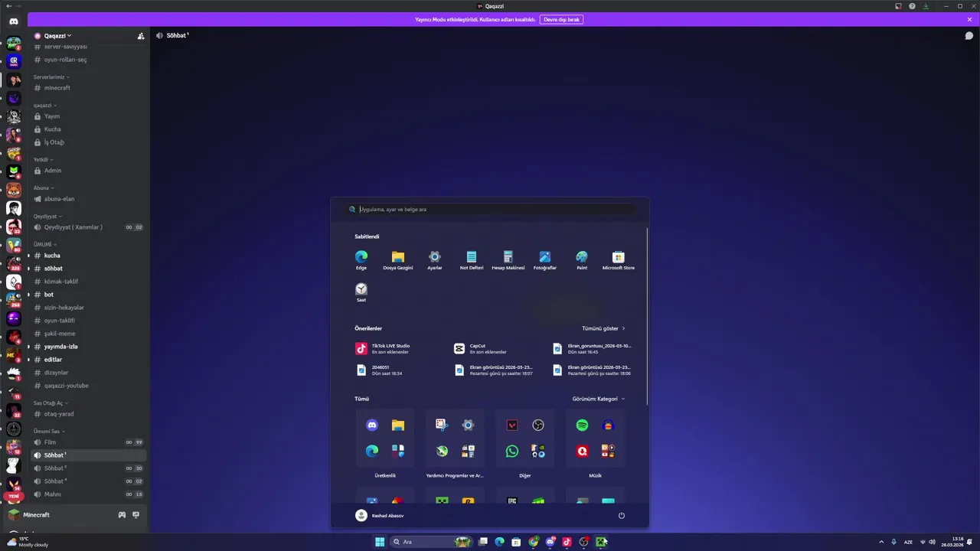Collapse Səs Otağı Aç category
The height and width of the screenshot is (551, 980).
click(51, 403)
